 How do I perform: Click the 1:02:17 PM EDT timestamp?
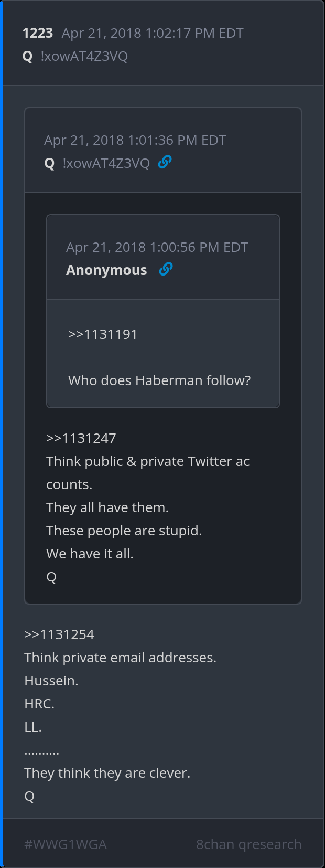click(152, 33)
